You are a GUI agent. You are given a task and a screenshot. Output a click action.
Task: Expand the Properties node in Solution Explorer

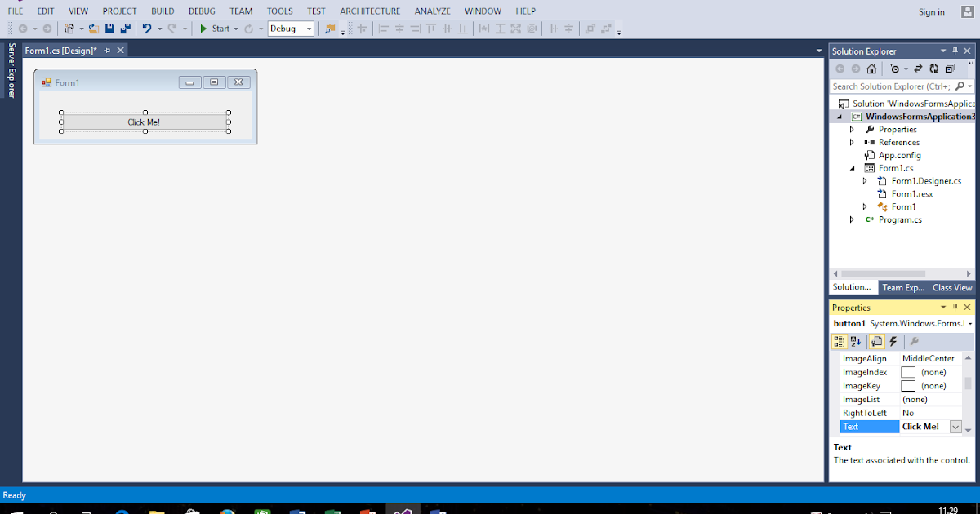coord(853,129)
